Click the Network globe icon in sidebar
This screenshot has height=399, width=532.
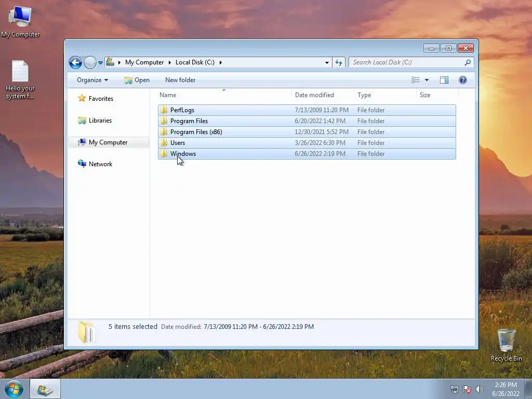82,164
